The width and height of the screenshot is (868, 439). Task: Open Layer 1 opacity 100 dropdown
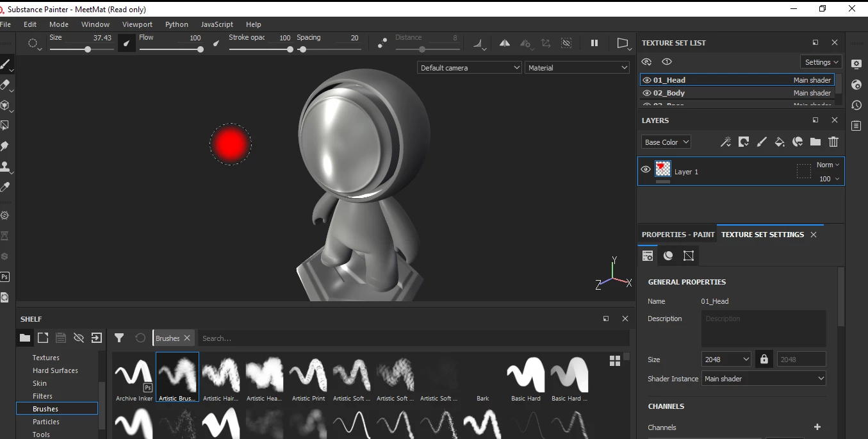coord(829,179)
